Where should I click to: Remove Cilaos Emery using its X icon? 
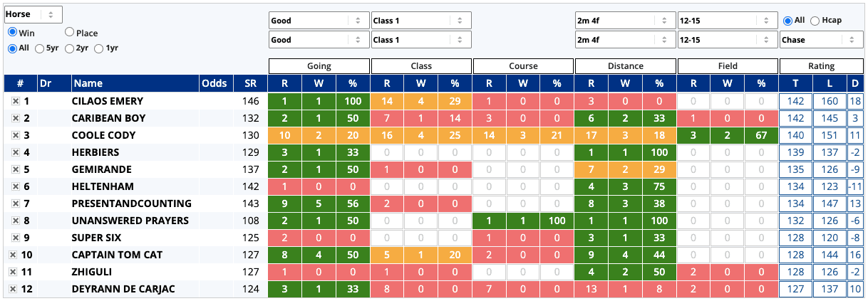(x=15, y=101)
